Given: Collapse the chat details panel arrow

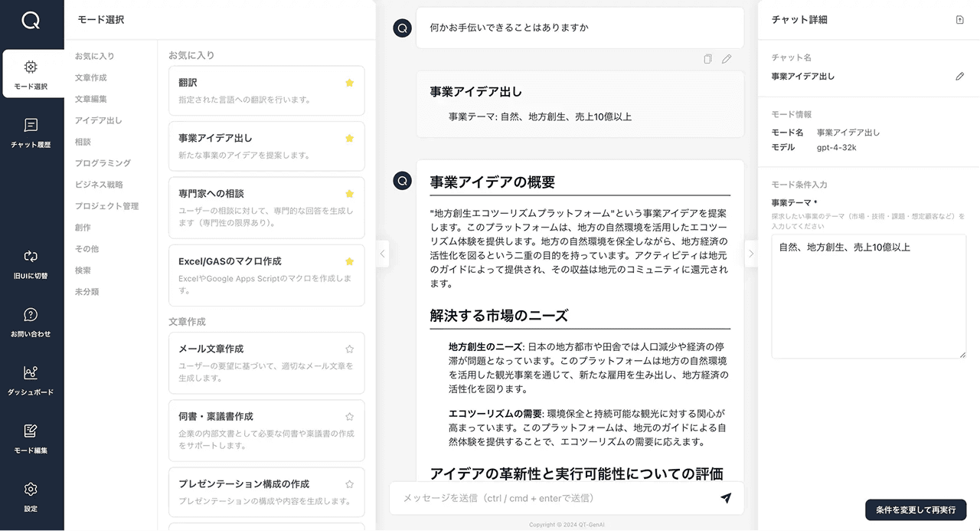Looking at the screenshot, I should tap(750, 254).
